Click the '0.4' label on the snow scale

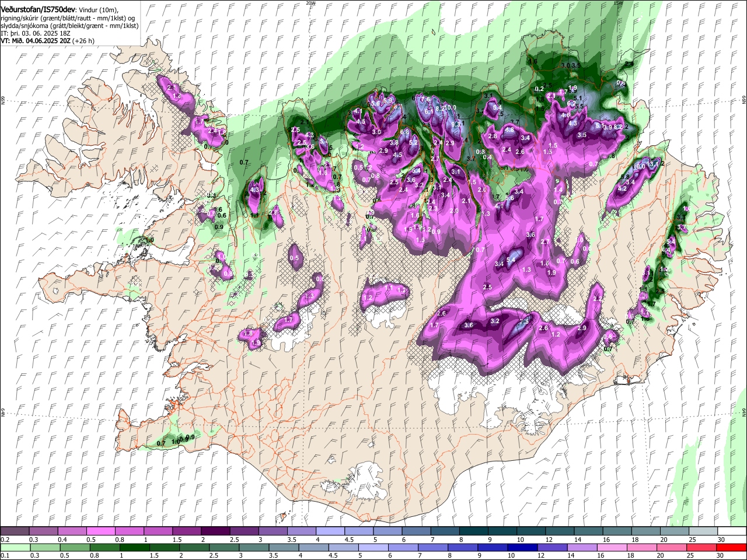pyautogui.click(x=62, y=540)
